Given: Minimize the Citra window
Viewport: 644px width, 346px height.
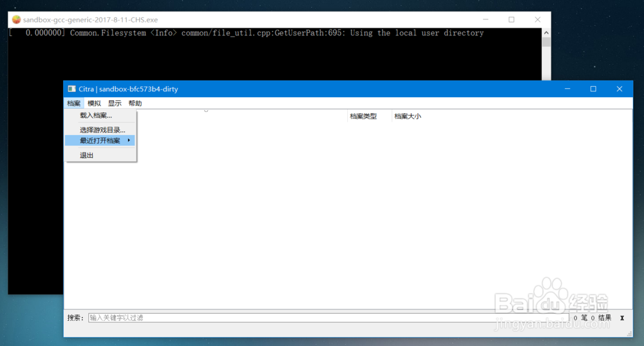Looking at the screenshot, I should click(567, 89).
